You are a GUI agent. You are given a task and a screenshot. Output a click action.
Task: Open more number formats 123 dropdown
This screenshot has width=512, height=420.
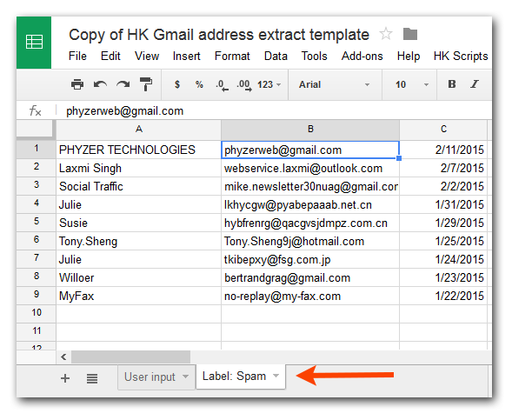point(269,84)
